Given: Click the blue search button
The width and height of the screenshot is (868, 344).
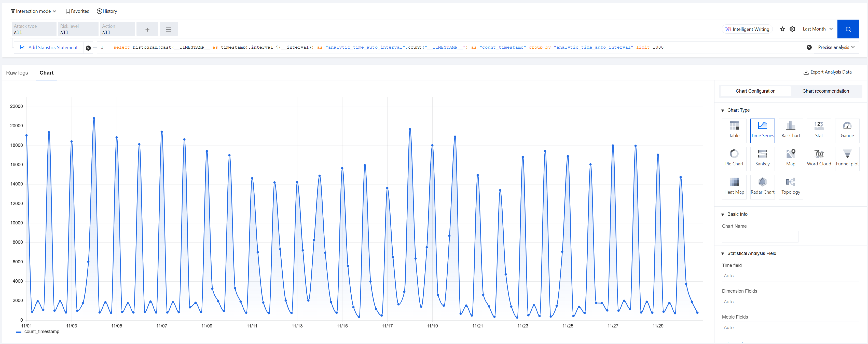Looking at the screenshot, I should pos(848,29).
